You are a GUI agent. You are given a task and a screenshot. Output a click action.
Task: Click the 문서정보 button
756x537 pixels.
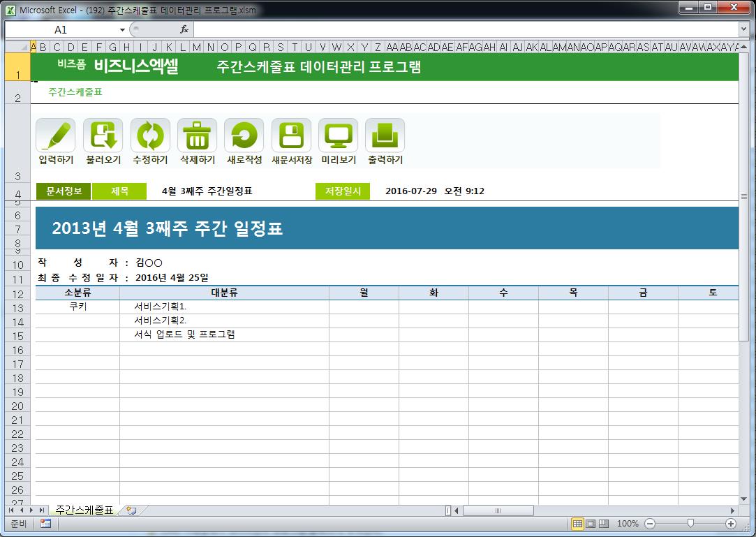click(64, 191)
